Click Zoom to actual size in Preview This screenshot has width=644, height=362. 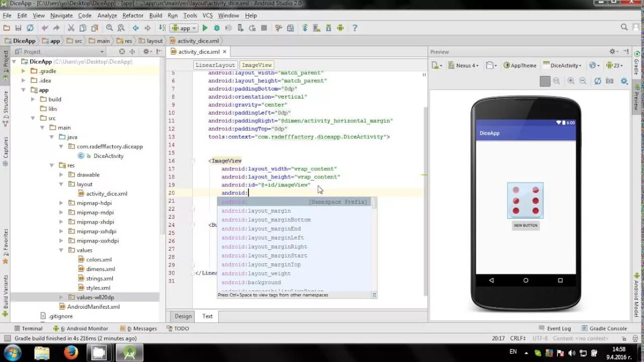[556, 80]
